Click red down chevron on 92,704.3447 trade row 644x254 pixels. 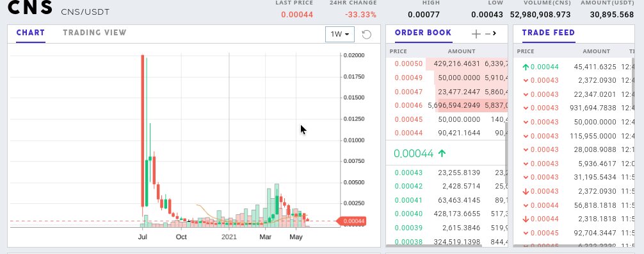(526, 233)
